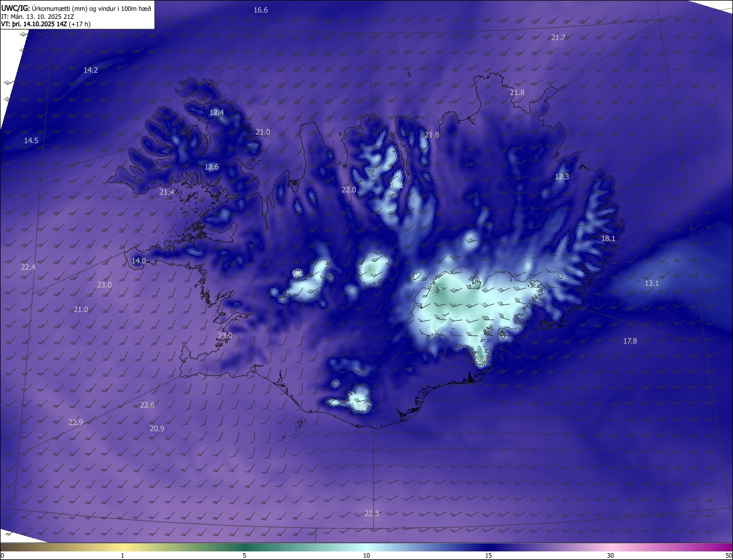Click the map value 22.9

click(76, 423)
